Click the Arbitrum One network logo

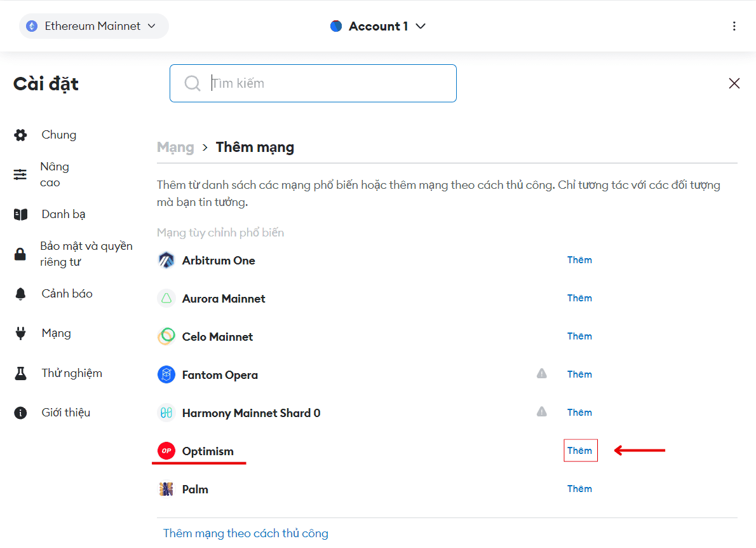point(166,260)
